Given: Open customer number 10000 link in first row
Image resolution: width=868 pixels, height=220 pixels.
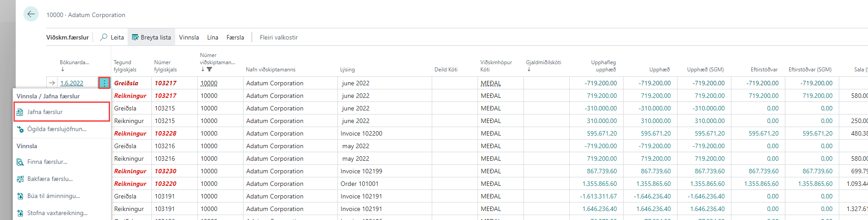Looking at the screenshot, I should [208, 83].
